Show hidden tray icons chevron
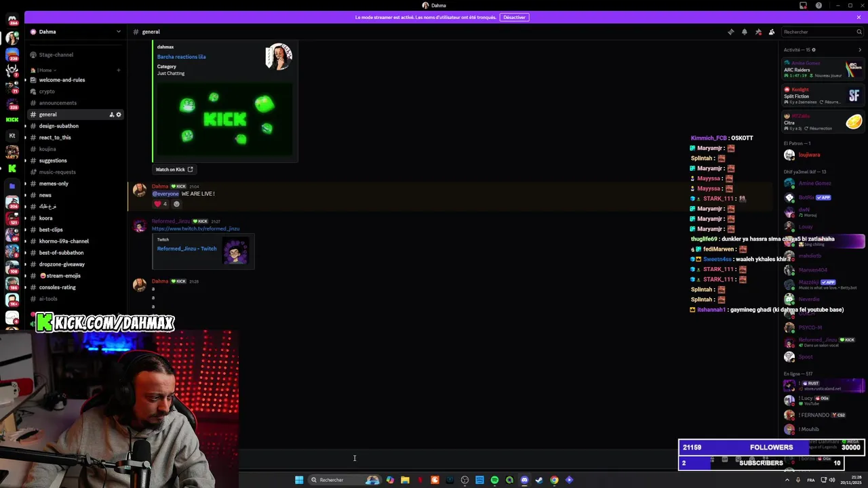This screenshot has width=868, height=488. coord(787,480)
